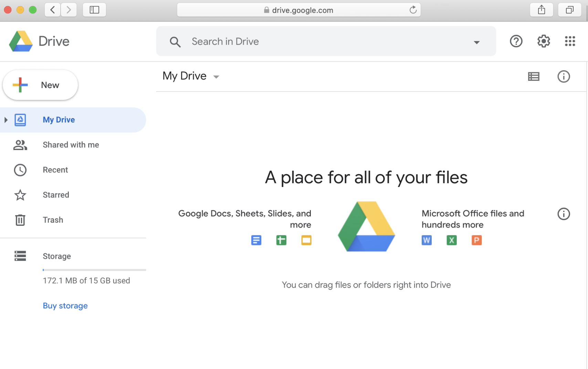The width and height of the screenshot is (588, 369).
Task: Click 'Google Docs, Sheets, Slides, and more' text
Action: 245,219
